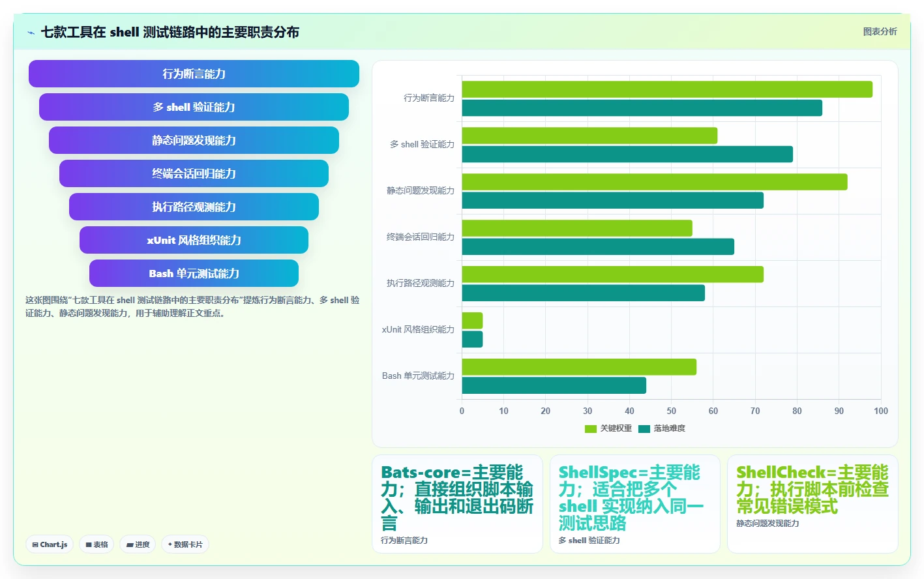The height and width of the screenshot is (579, 924).
Task: Click the 静态问题发现能力 caption under the ShellCheck card
Action: (x=768, y=524)
